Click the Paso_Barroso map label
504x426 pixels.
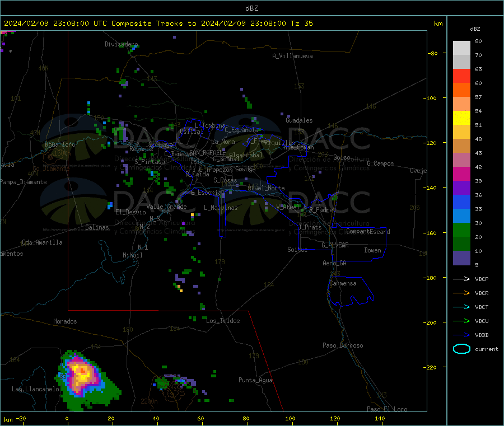point(343,345)
